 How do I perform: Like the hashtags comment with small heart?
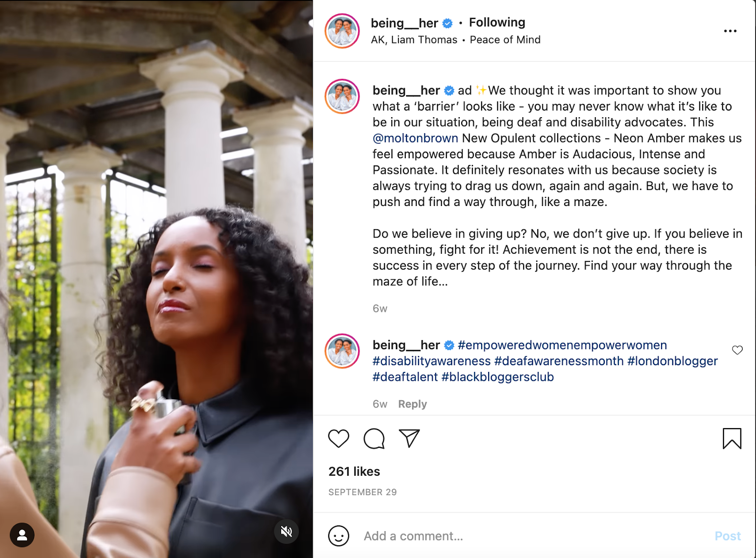(x=737, y=350)
